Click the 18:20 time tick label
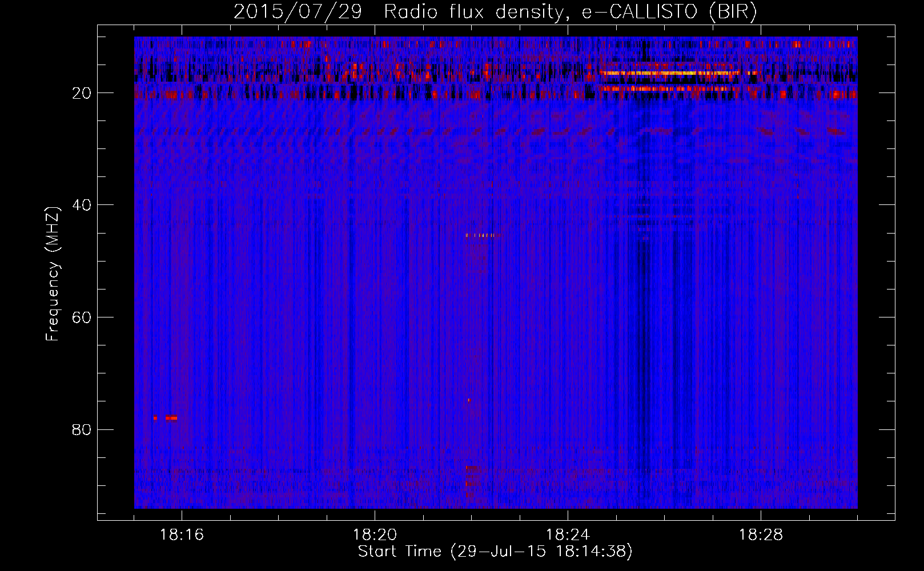The image size is (924, 571). coord(375,535)
